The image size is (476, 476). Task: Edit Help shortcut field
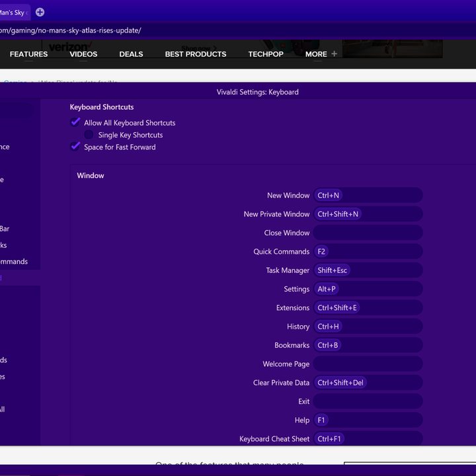point(368,420)
